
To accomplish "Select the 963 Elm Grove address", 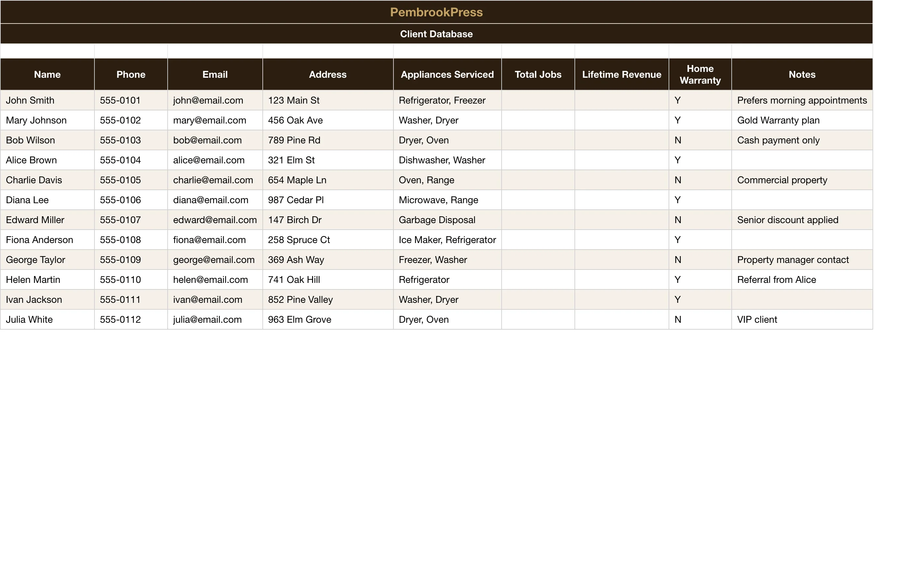I will click(328, 319).
